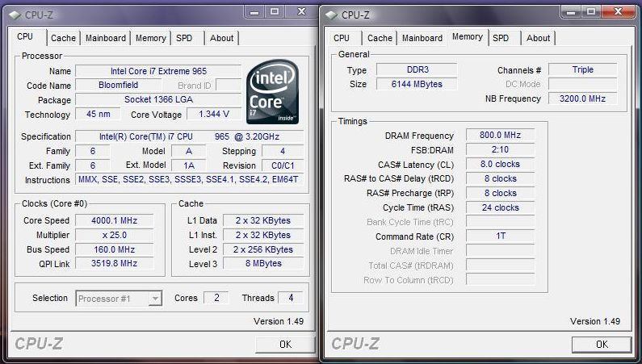Click the L1 Data value 2 x 32 KBytes
The image size is (642, 364).
tap(263, 220)
